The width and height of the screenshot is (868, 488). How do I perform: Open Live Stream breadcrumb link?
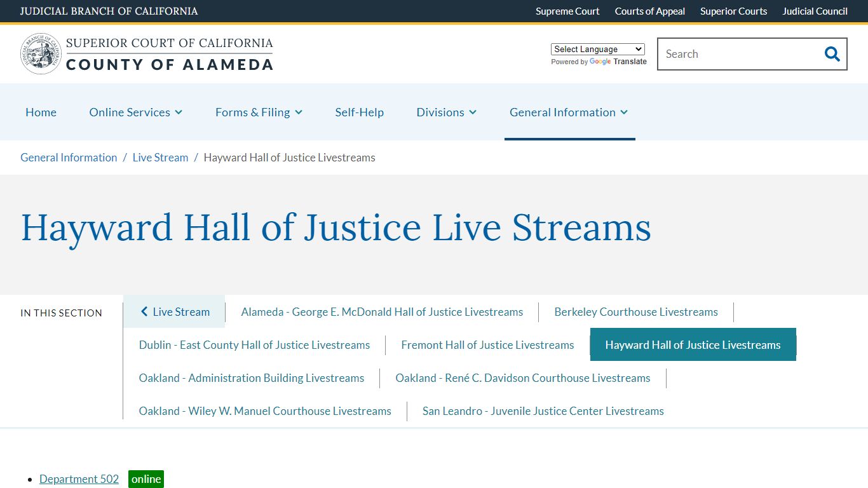[160, 158]
